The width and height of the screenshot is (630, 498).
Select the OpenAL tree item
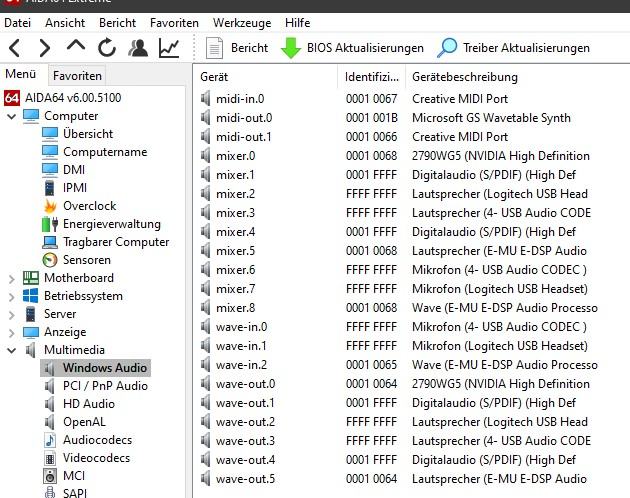tap(84, 422)
